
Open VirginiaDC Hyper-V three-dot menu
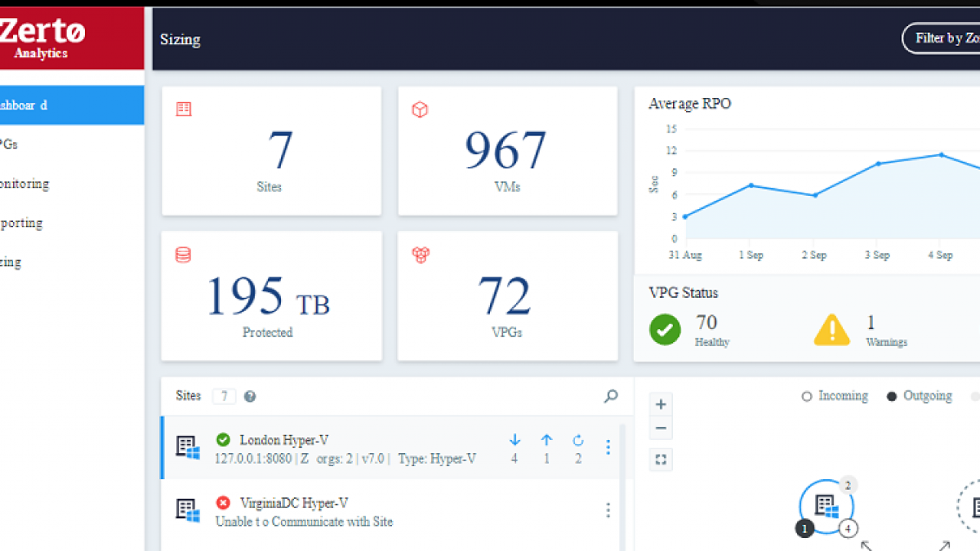click(608, 510)
